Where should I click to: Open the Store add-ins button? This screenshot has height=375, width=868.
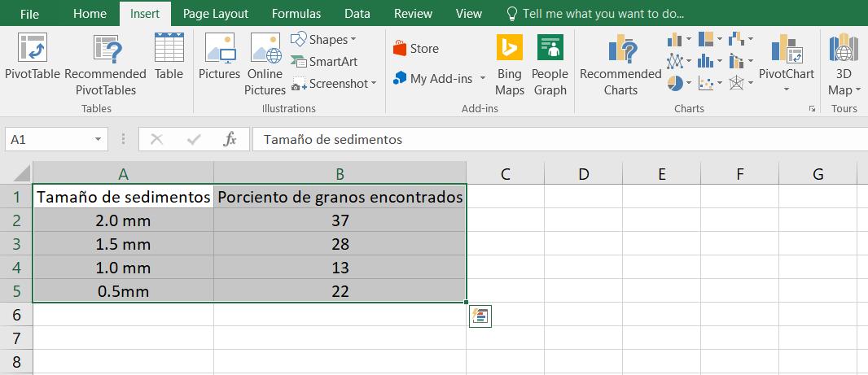point(416,49)
